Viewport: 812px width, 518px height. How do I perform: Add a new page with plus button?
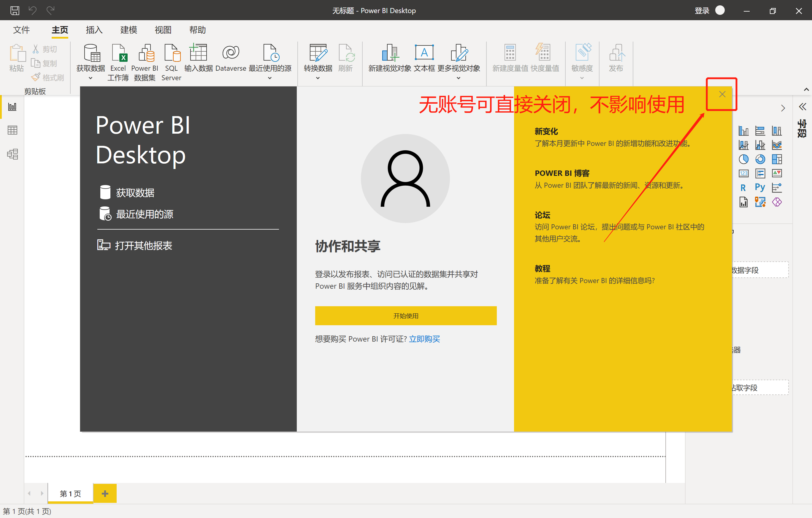[105, 493]
